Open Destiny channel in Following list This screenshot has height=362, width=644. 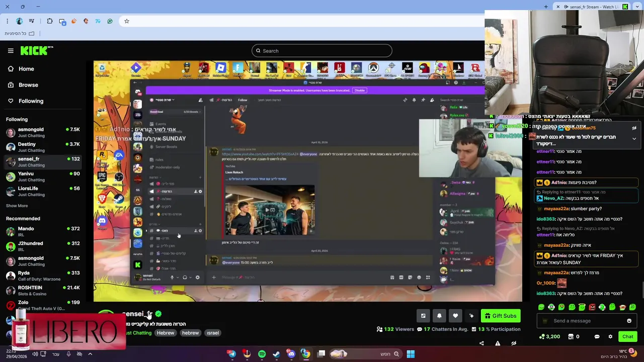pyautogui.click(x=43, y=147)
